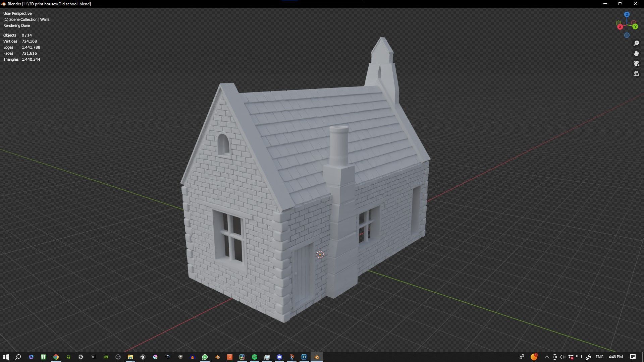The height and width of the screenshot is (362, 644).
Task: Open the orange square app in the taskbar
Action: (229, 357)
